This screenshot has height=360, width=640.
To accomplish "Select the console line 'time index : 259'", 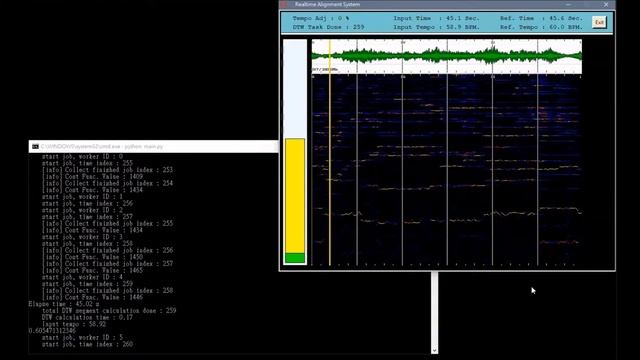I will click(x=87, y=284).
